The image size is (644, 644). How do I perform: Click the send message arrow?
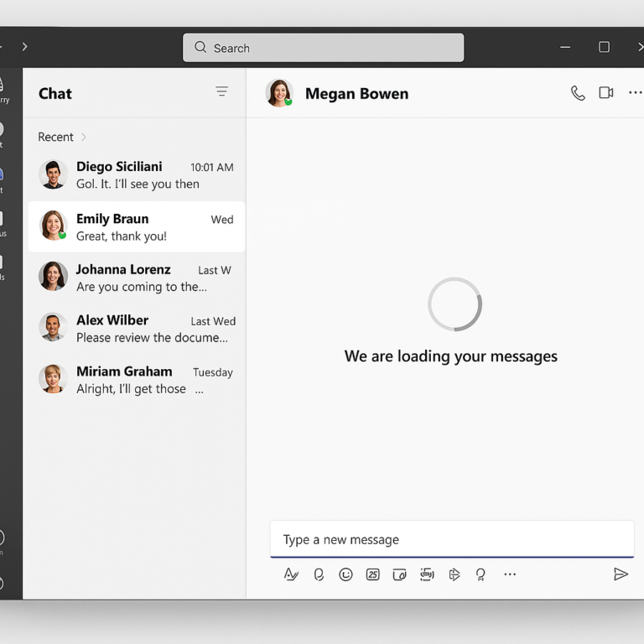pos(621,574)
